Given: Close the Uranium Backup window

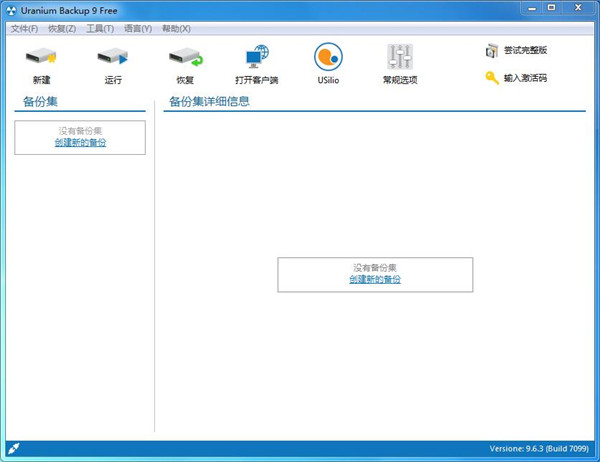Looking at the screenshot, I should (x=578, y=8).
